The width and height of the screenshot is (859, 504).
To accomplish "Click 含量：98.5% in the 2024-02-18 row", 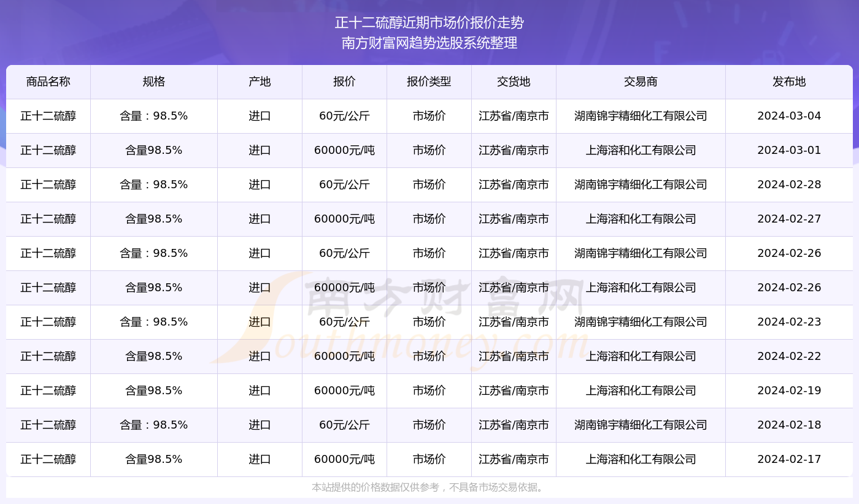I will 154,425.
